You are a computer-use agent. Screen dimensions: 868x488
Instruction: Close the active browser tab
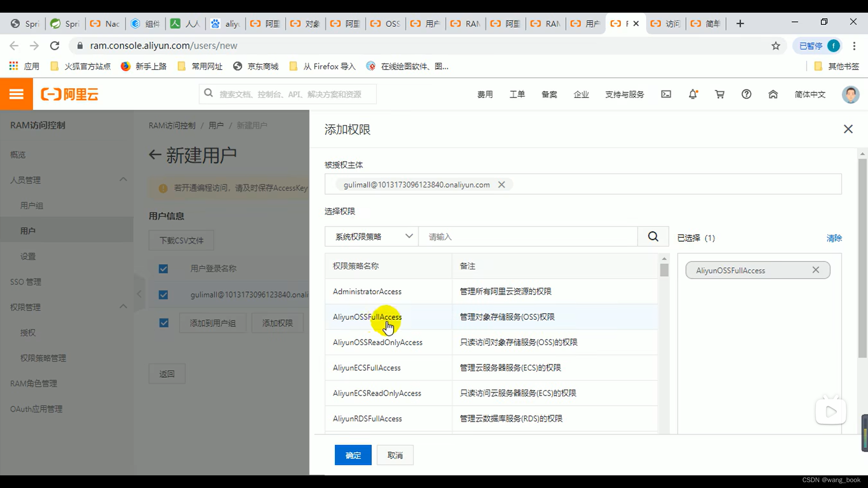coord(636,23)
